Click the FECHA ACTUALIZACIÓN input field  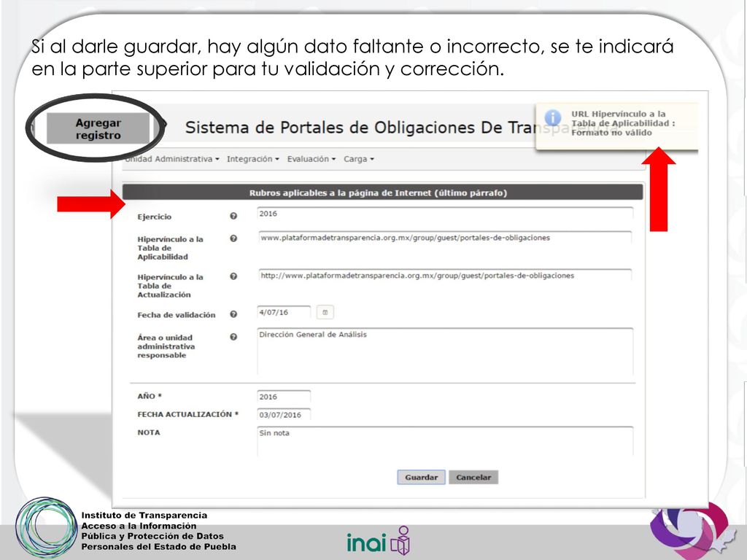[284, 415]
